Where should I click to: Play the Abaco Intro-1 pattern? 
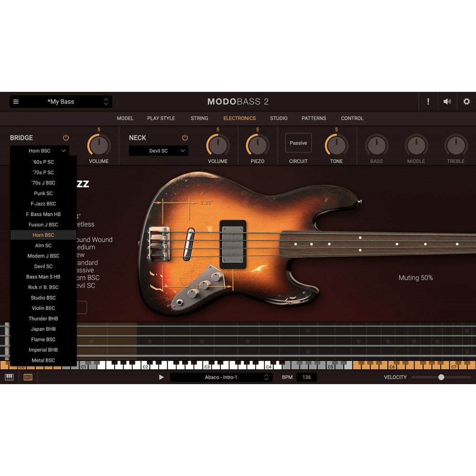[161, 377]
